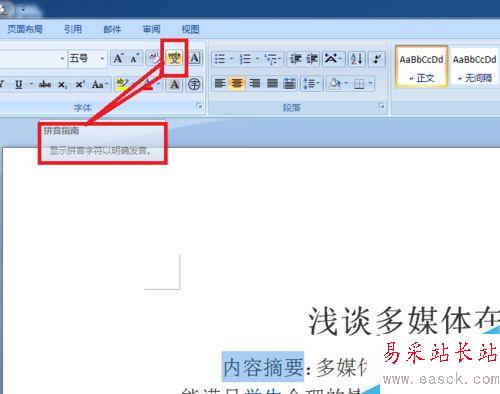Justify paragraph text
500x394 pixels.
[272, 83]
